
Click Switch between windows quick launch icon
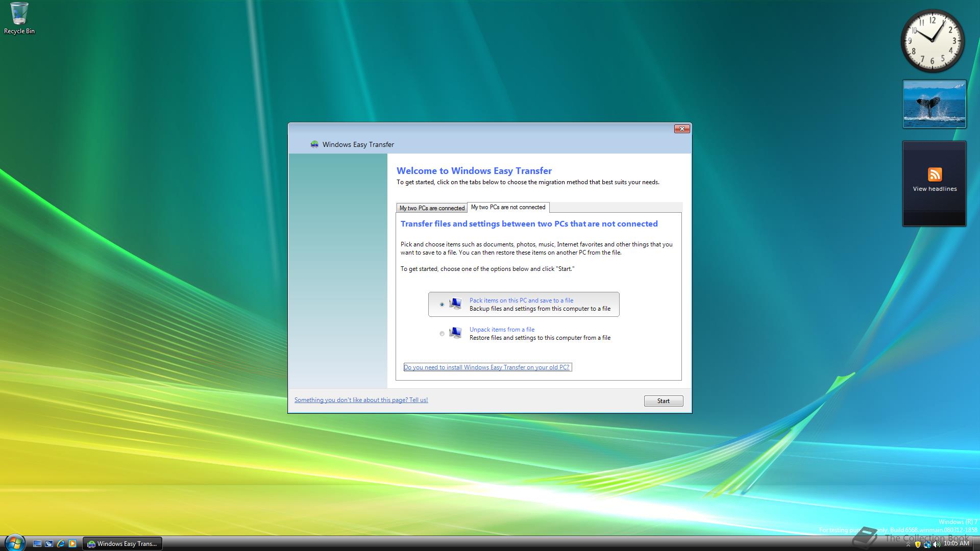49,544
